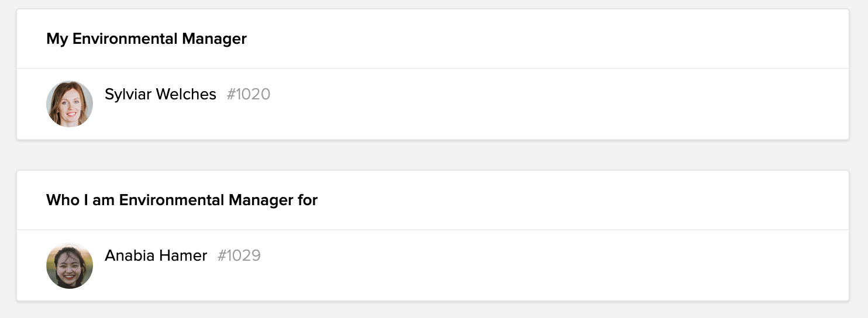Screen dimensions: 868x318
Task: Click the word "My" in the first heading
Action: point(57,39)
